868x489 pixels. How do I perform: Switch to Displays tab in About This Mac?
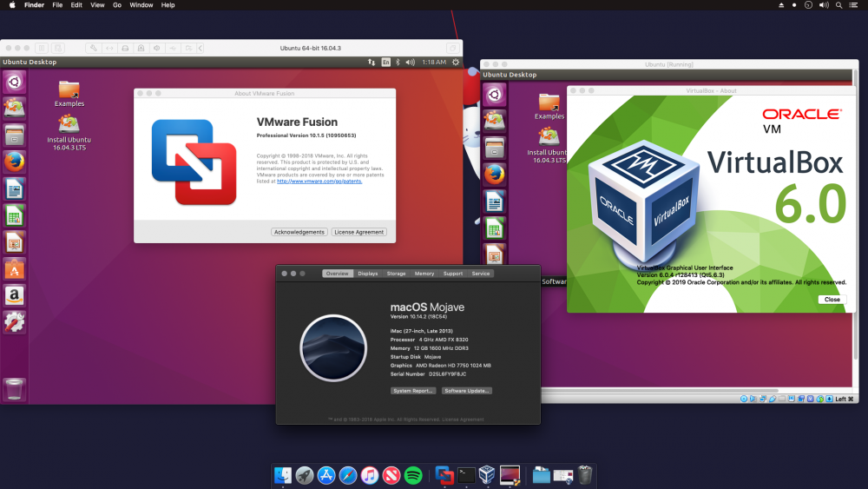point(367,274)
